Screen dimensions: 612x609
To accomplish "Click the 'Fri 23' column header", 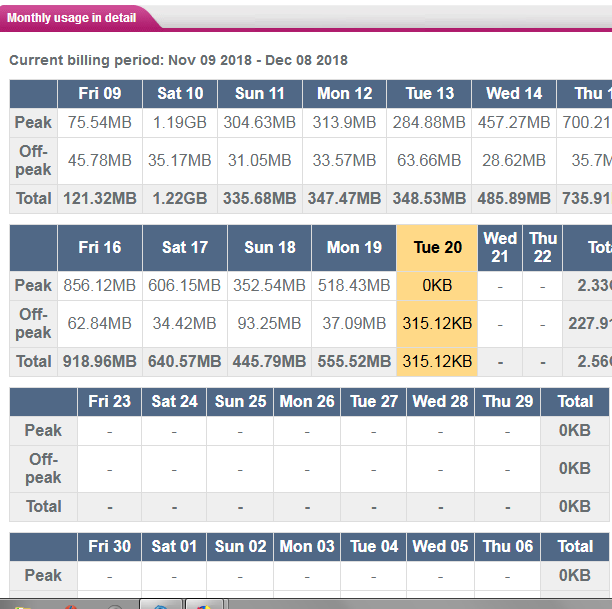I will pos(109,401).
